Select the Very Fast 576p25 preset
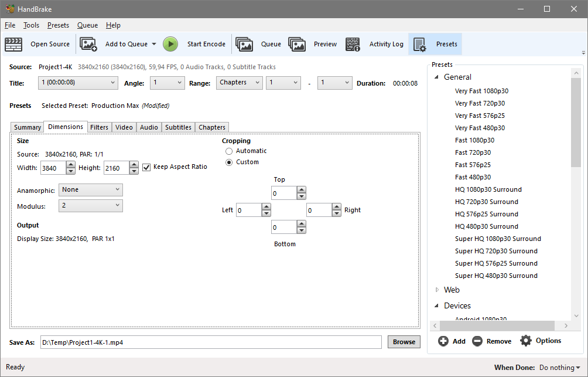The width and height of the screenshot is (588, 377). click(x=480, y=116)
